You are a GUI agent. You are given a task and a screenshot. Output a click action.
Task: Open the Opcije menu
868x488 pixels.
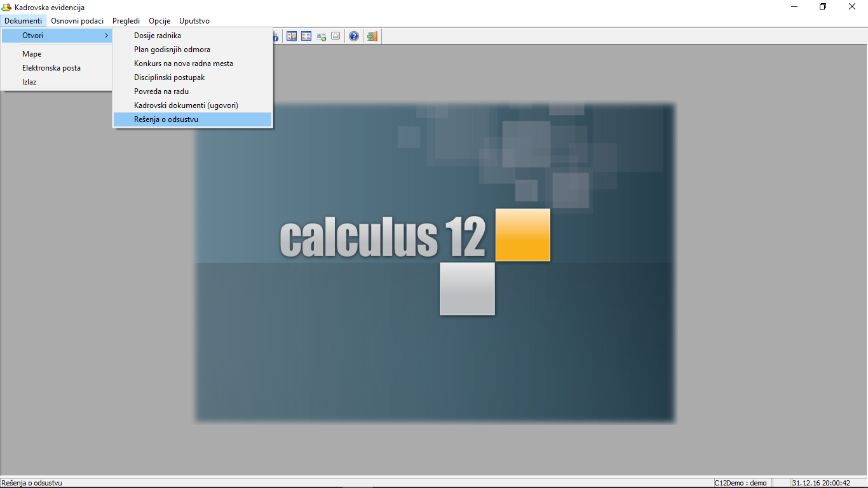(159, 21)
